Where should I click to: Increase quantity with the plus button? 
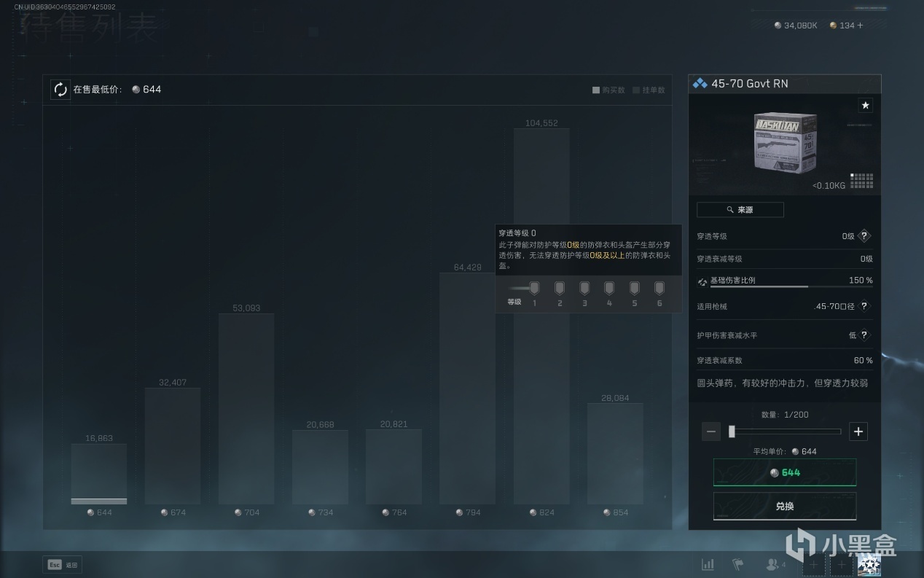858,431
